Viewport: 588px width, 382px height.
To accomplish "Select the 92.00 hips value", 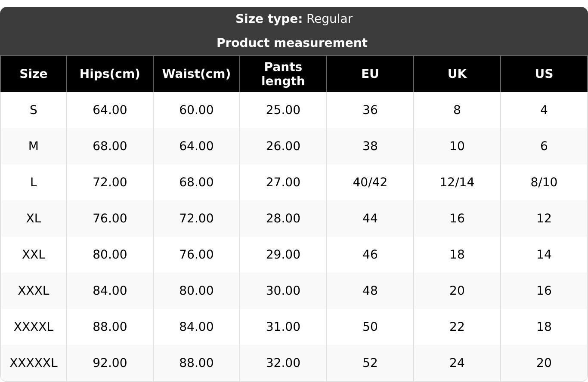I will coord(110,363).
